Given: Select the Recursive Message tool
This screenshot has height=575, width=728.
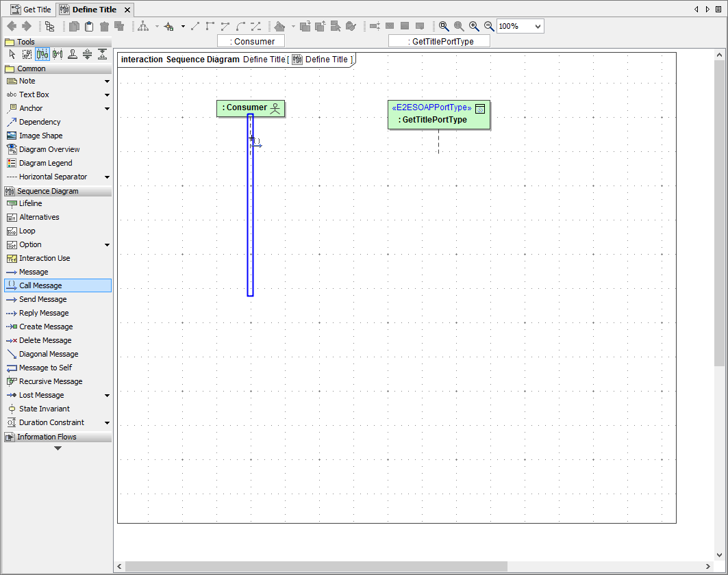Looking at the screenshot, I should (x=50, y=381).
